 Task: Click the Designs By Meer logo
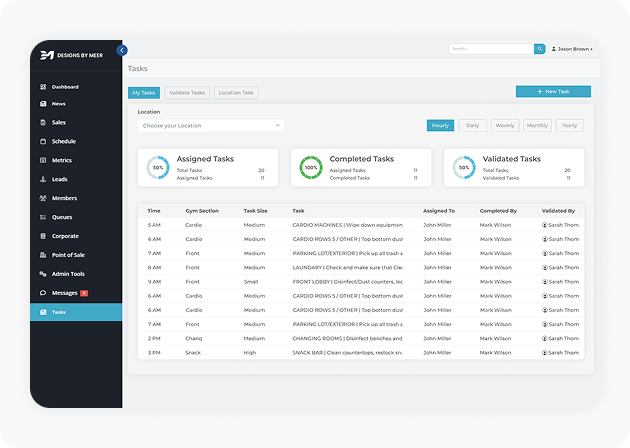coord(72,55)
